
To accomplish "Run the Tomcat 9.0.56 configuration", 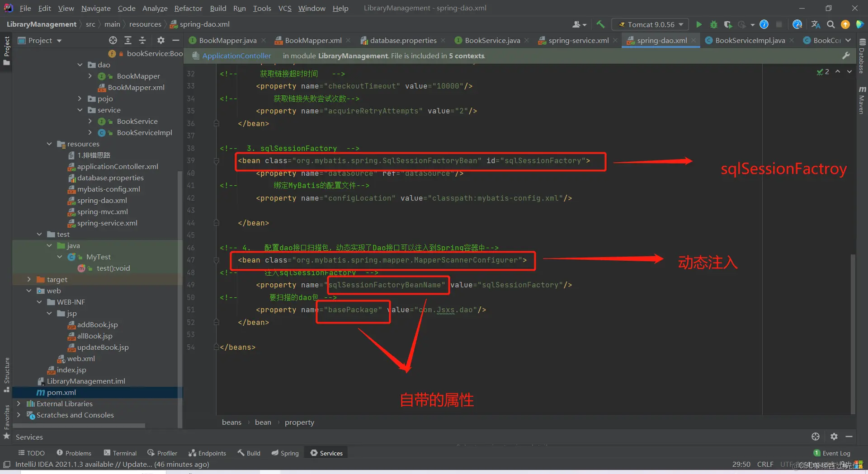I will [x=699, y=24].
